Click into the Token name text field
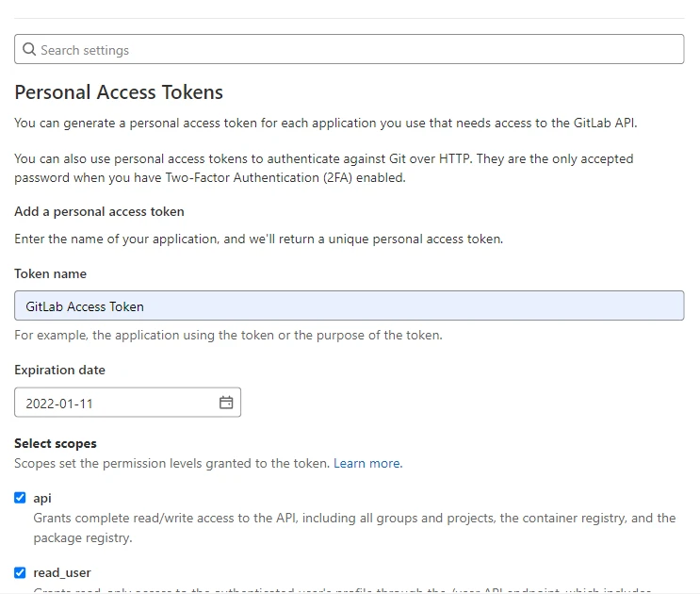Viewport: 700px width, 594px height. [349, 306]
